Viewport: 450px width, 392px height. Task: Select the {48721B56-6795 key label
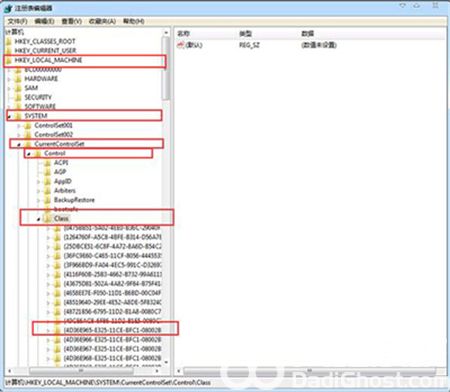[113, 312]
